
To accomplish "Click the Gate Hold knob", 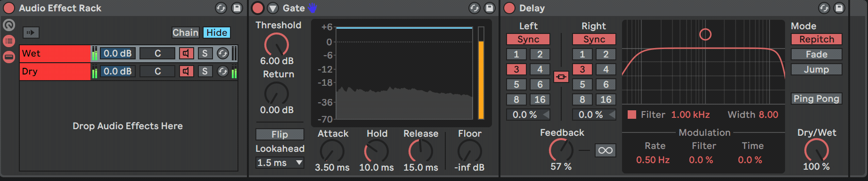I will pos(377,151).
